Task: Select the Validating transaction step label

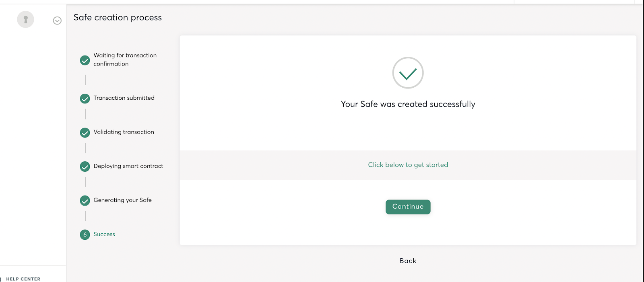Action: click(x=124, y=132)
